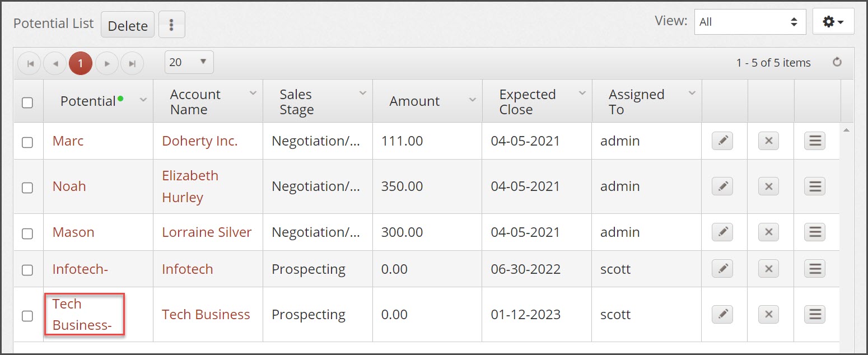
Task: Tick the select-all checkbox in the header
Action: tap(27, 102)
